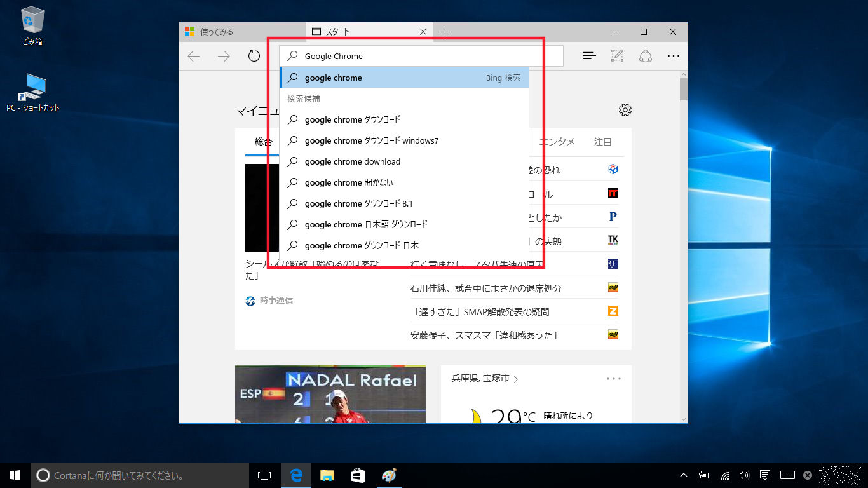The width and height of the screenshot is (868, 488).
Task: Choose suggestion google chrome 日本語 ダウンロード
Action: point(404,224)
